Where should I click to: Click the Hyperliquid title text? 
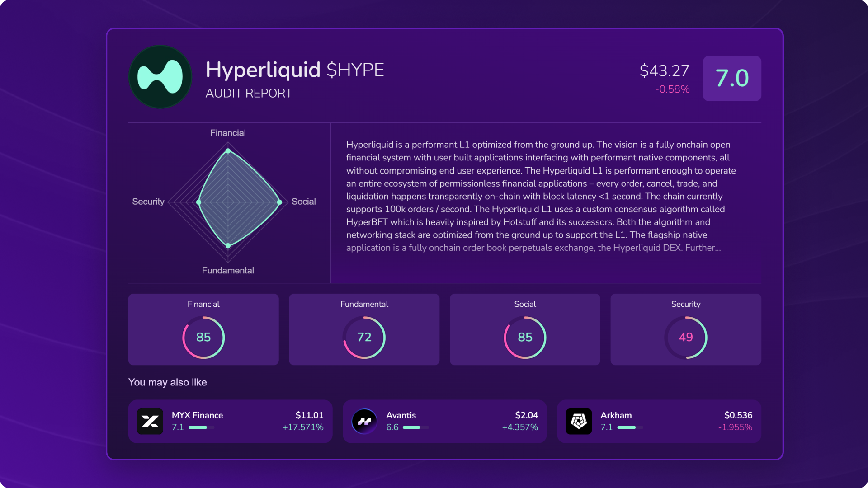(x=263, y=70)
